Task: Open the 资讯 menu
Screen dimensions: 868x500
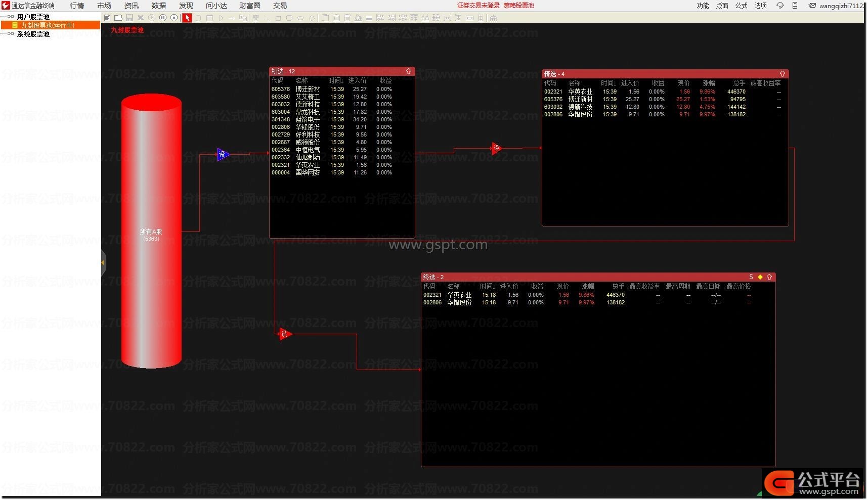Action: pos(132,6)
